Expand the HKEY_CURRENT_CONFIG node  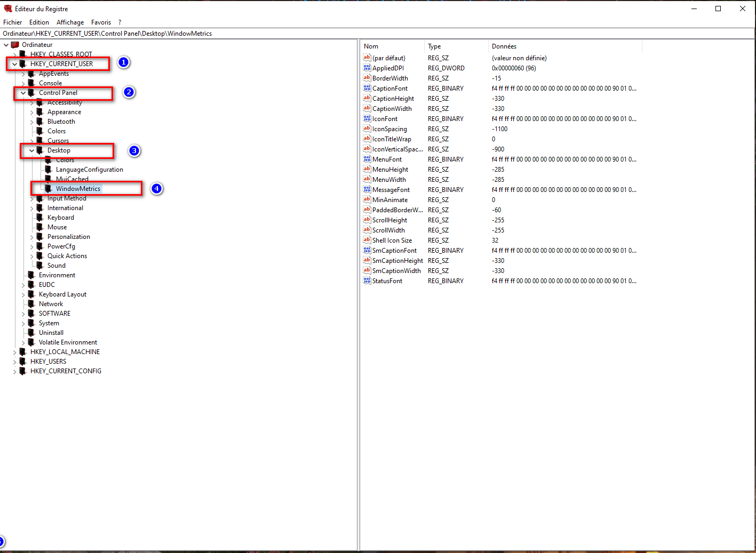pos(14,372)
